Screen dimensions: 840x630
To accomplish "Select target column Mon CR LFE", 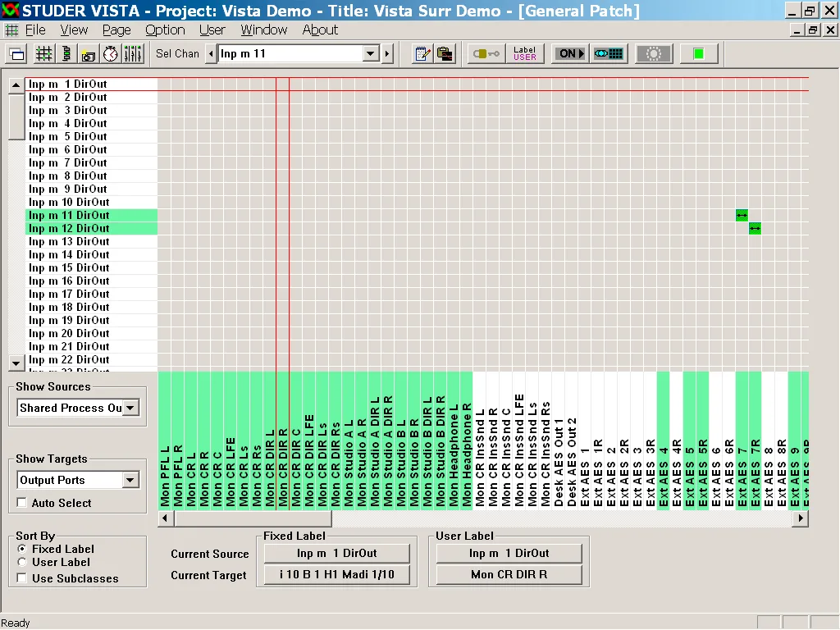I will (x=231, y=441).
